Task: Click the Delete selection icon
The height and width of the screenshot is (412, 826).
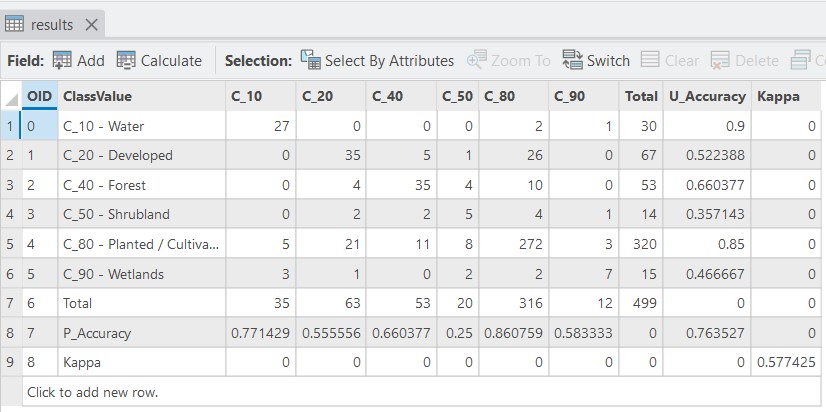Action: coord(720,61)
